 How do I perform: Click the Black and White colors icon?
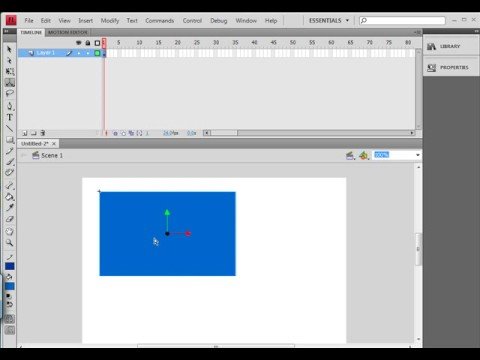coord(9,296)
